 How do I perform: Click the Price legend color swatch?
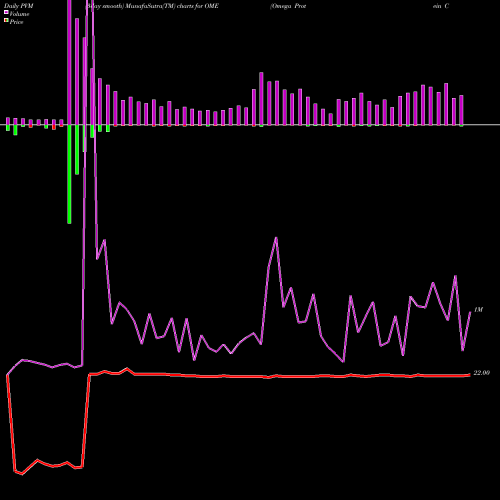click(6, 21)
